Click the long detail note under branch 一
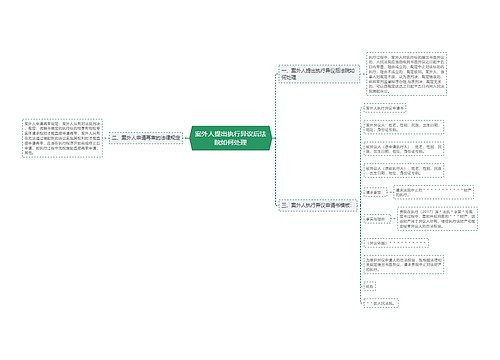Image resolution: width=500 pixels, height=360 pixels. pos(406,74)
